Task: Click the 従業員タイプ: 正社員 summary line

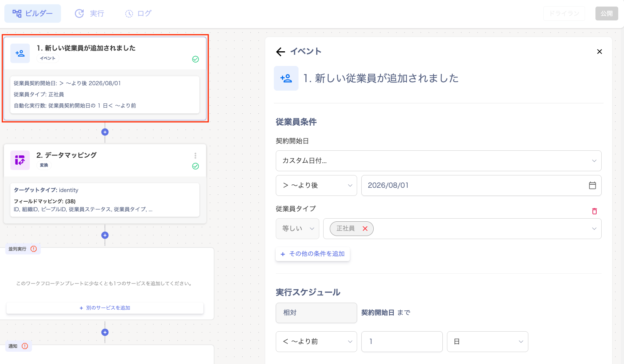Action: coord(39,94)
